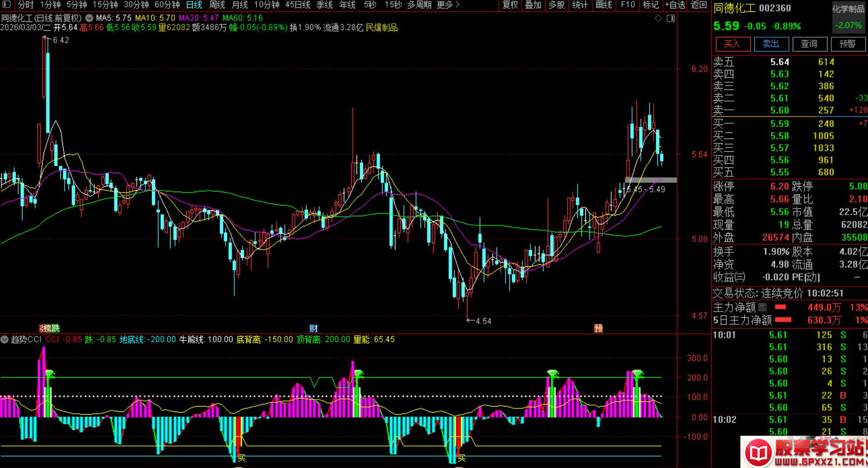Switch to the 周线 weekly chart tab
The height and width of the screenshot is (468, 868).
[217, 5]
